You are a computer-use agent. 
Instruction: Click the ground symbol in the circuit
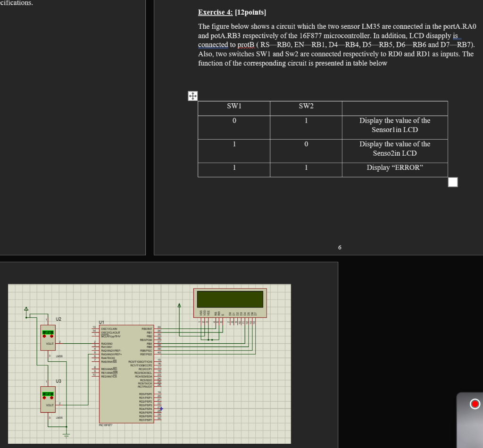66,435
